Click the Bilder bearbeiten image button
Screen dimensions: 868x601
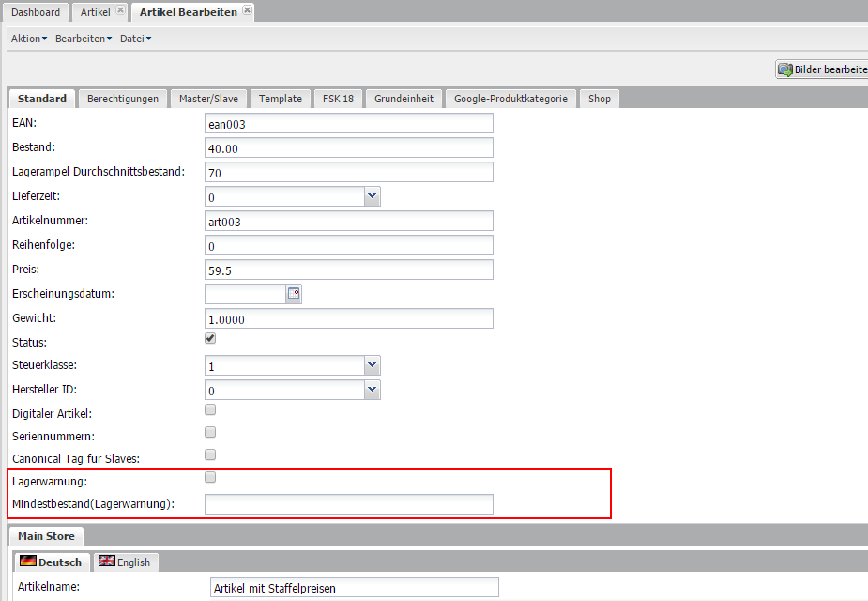[x=822, y=69]
